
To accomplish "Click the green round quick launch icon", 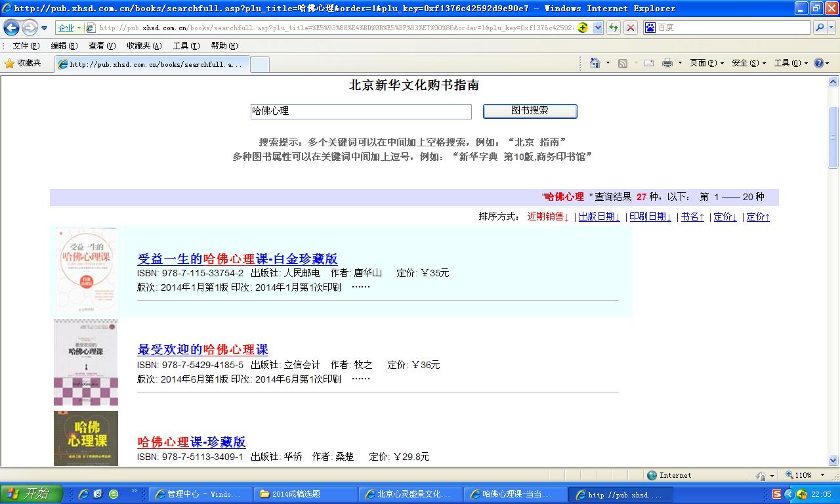I will (x=114, y=494).
